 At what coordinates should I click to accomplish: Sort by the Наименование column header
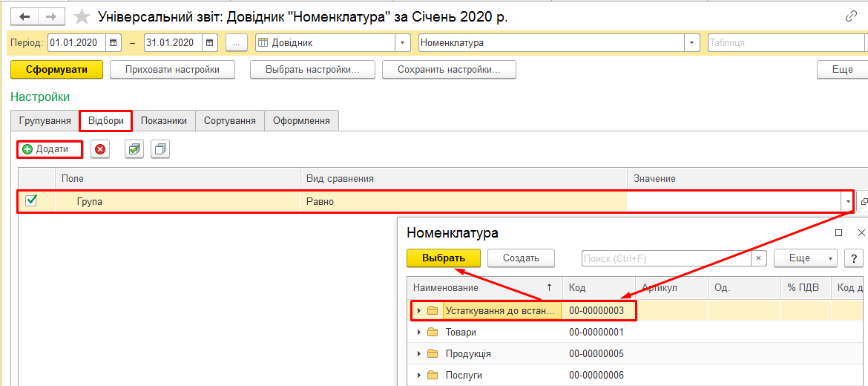click(x=484, y=287)
